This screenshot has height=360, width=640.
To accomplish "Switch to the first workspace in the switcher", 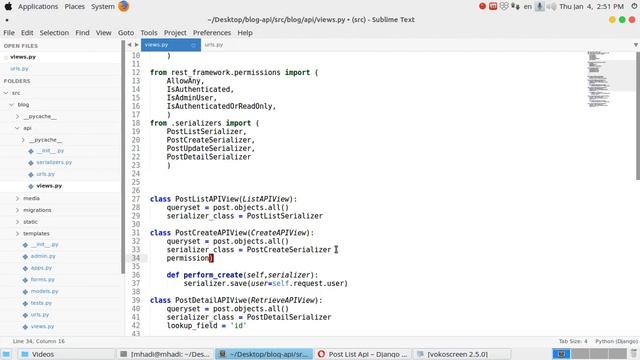I will (x=561, y=354).
